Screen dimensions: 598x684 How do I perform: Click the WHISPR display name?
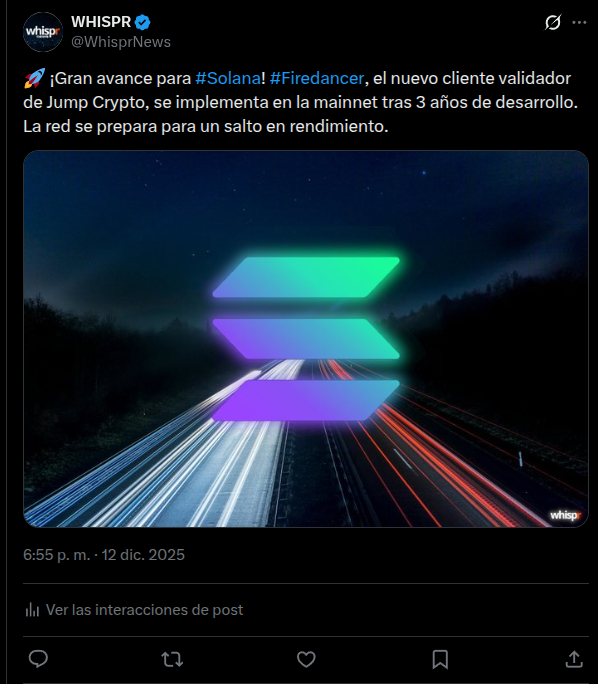click(101, 22)
